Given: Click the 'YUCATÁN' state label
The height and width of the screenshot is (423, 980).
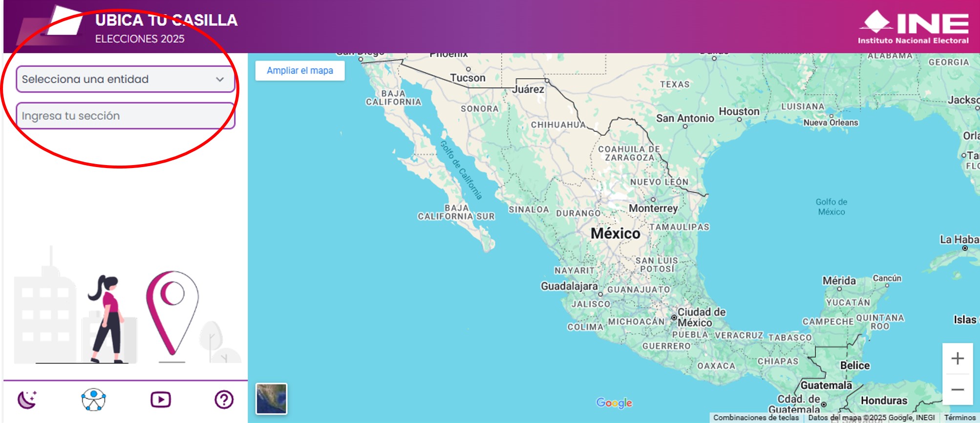Looking at the screenshot, I should (848, 302).
